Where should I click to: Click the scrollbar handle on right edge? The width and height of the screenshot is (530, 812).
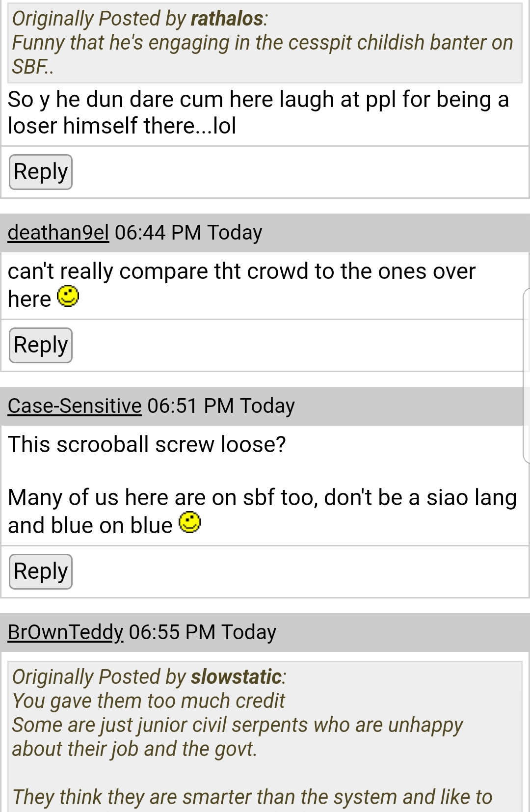[x=526, y=376]
